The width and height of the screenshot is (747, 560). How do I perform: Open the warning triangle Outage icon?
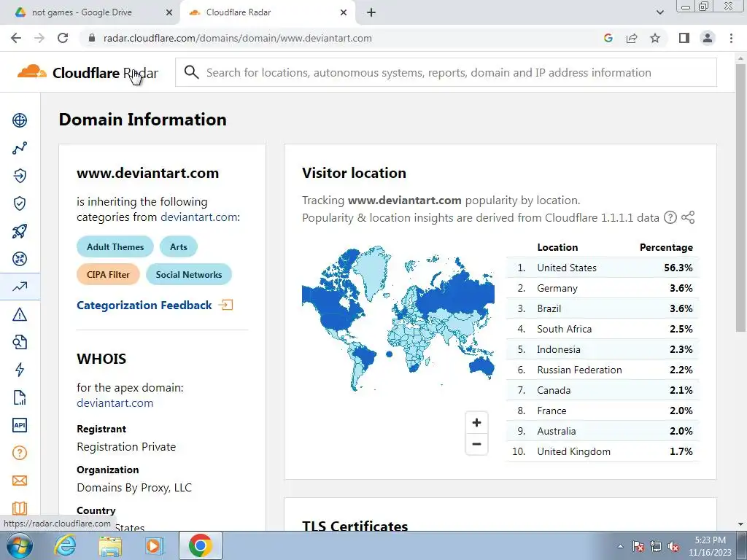click(x=20, y=314)
